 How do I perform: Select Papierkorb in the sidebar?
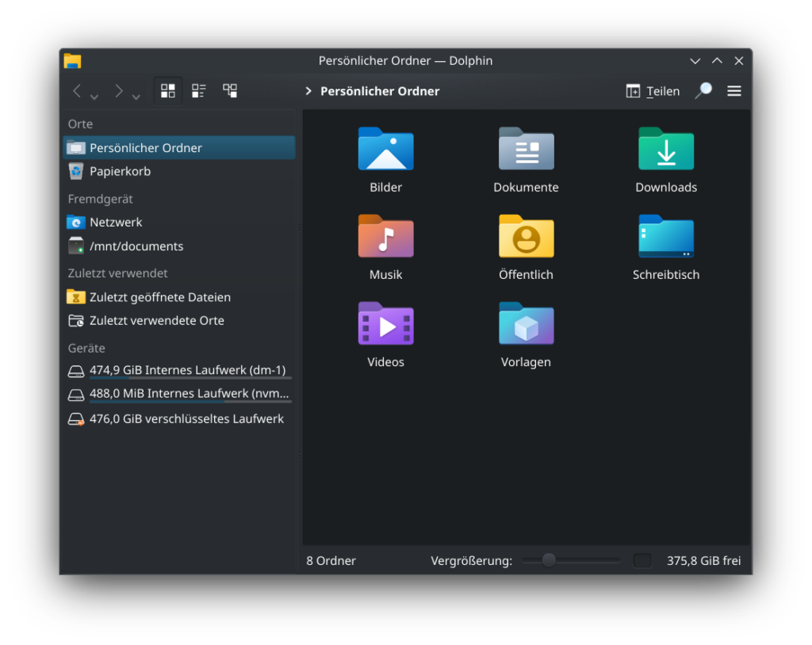click(x=120, y=171)
